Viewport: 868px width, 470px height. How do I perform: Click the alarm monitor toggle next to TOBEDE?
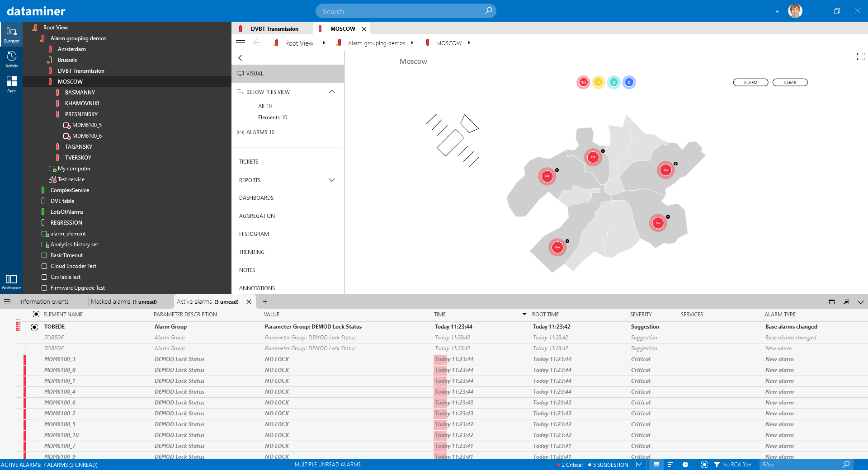click(35, 327)
